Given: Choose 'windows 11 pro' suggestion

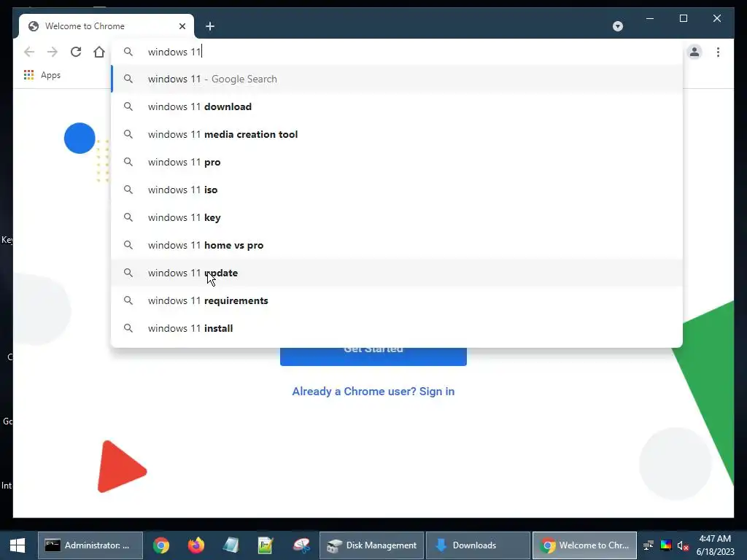Looking at the screenshot, I should [397, 162].
